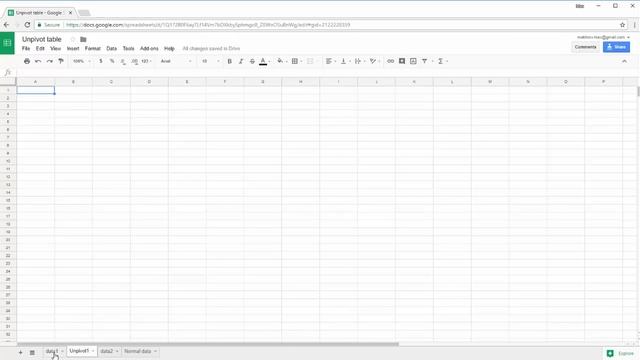Open the Functions sigma dropdown
640x360 pixels.
pos(442,61)
